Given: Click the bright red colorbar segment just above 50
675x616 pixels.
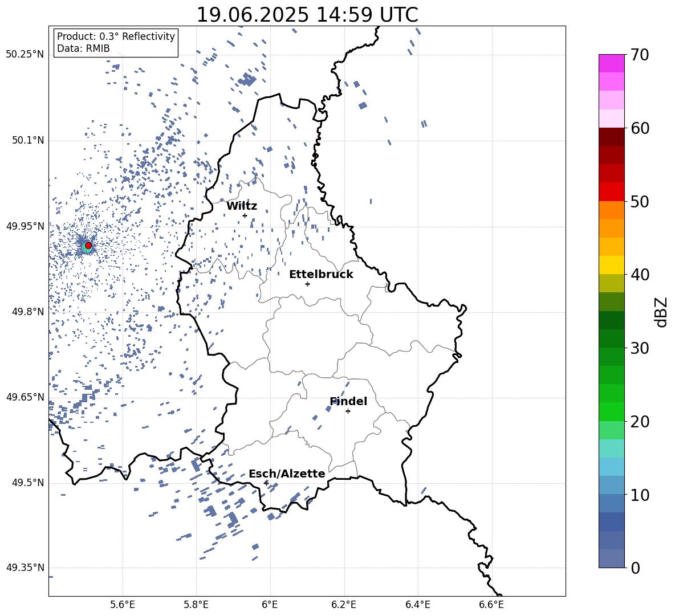Looking at the screenshot, I should 611,192.
